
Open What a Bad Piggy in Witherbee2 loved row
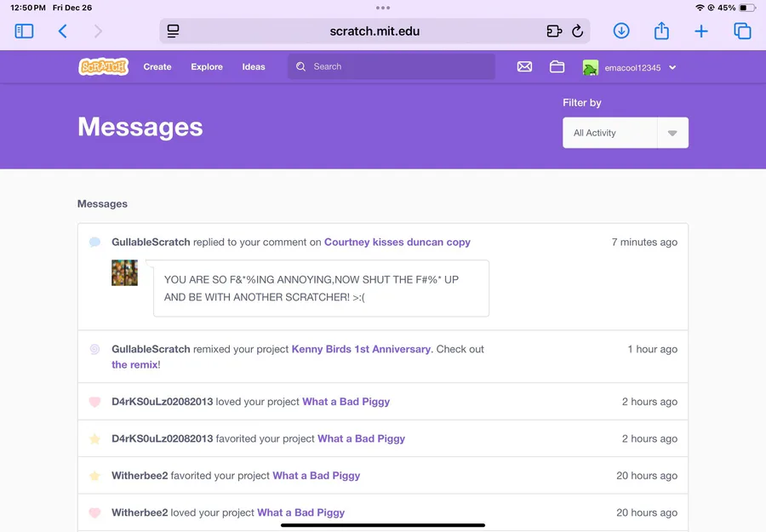pyautogui.click(x=301, y=512)
